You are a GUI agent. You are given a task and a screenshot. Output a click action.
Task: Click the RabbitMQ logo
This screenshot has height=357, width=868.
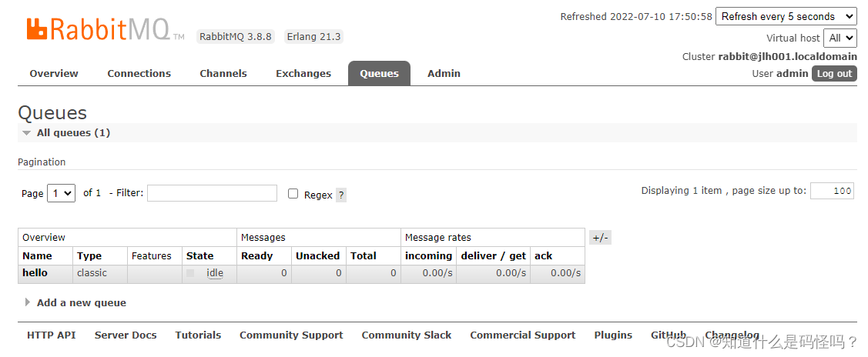pos(106,29)
